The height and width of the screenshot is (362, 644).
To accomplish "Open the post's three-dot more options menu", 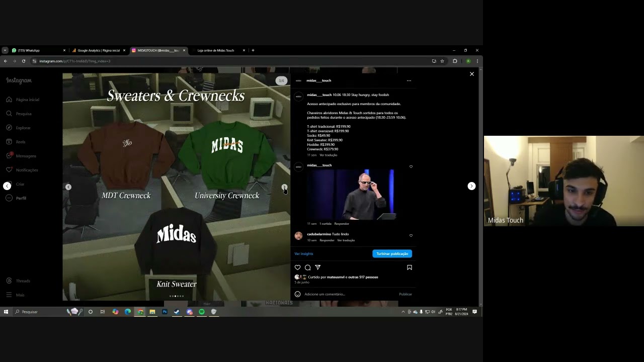I will pyautogui.click(x=409, y=80).
